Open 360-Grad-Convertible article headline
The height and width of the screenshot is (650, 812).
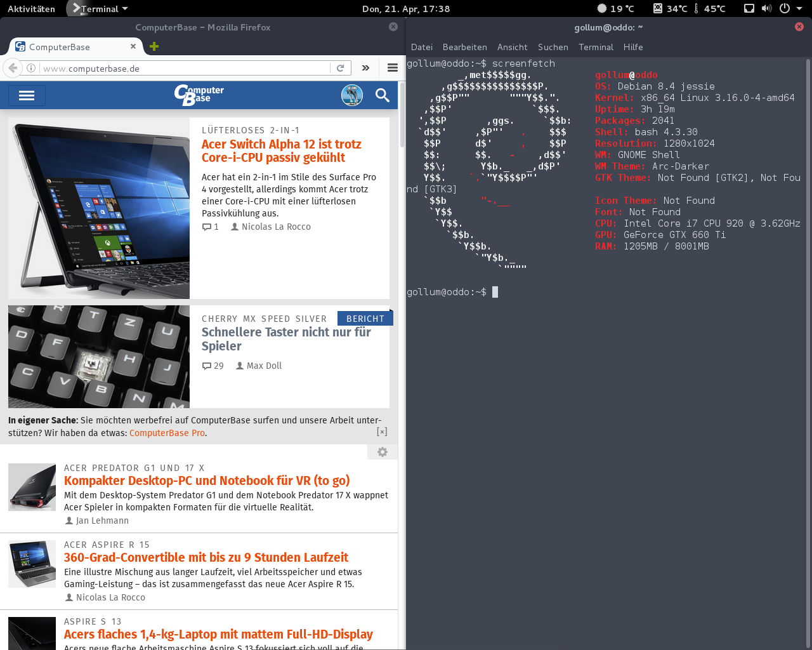(206, 557)
